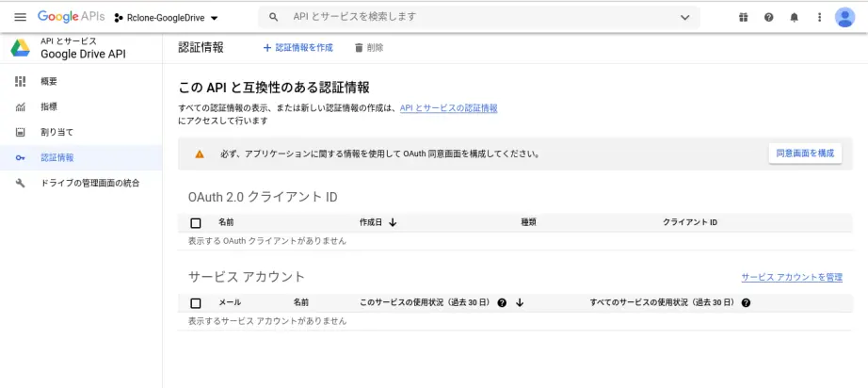Open the help question mark icon

click(x=768, y=17)
